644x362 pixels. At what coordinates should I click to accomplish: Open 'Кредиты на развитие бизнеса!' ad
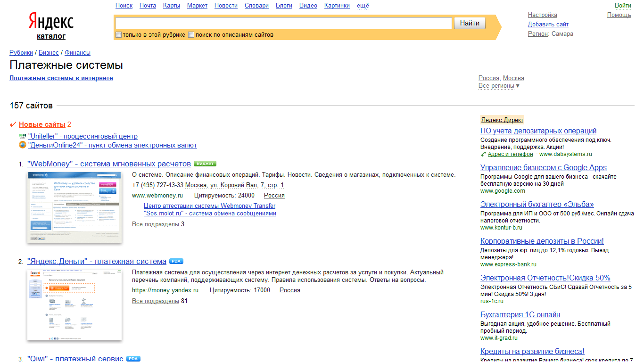point(533,352)
